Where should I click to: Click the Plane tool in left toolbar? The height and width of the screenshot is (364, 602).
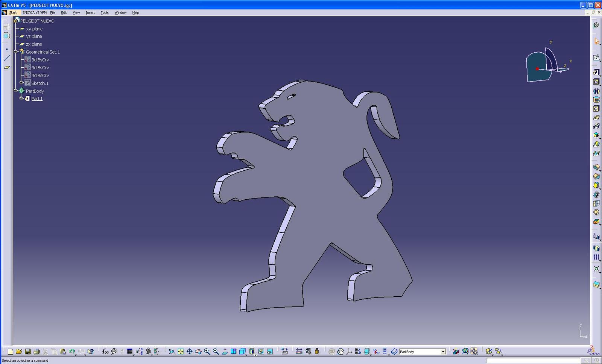point(7,67)
